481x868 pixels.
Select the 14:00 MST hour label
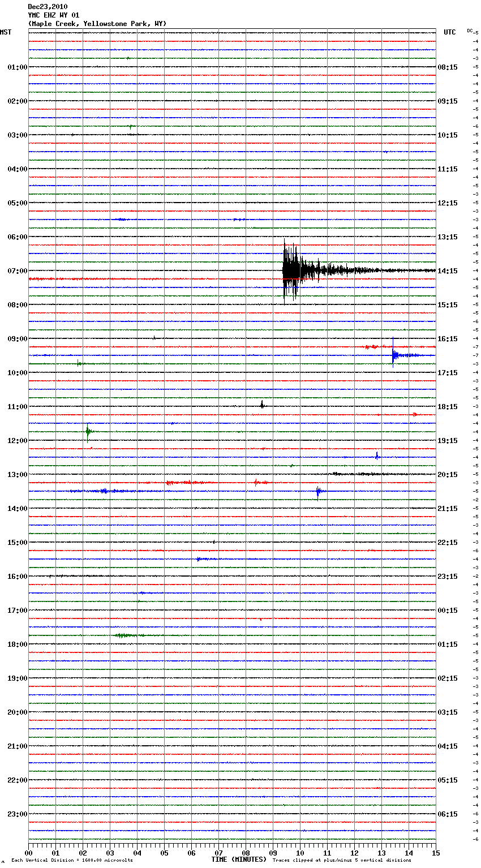point(17,509)
